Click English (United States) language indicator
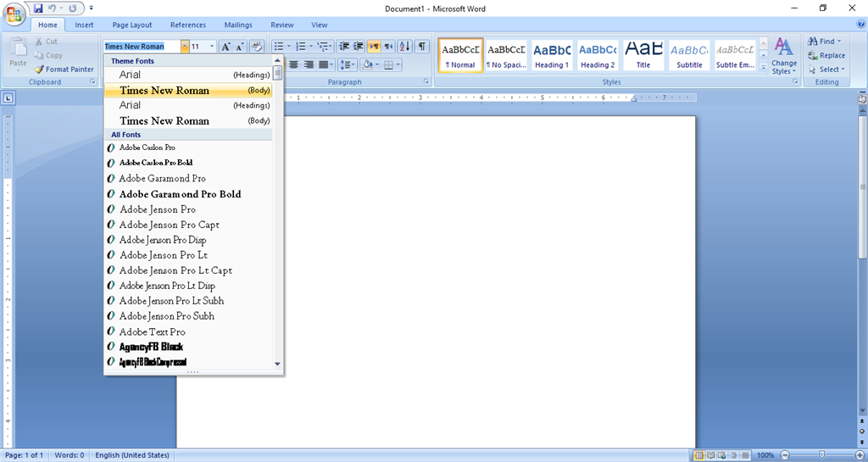 pos(132,455)
